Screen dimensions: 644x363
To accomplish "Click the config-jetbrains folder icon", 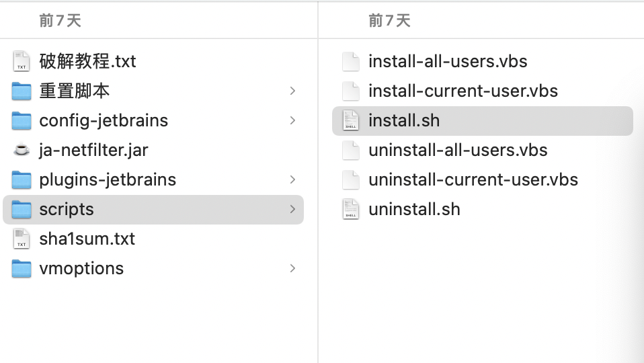I will 22,120.
